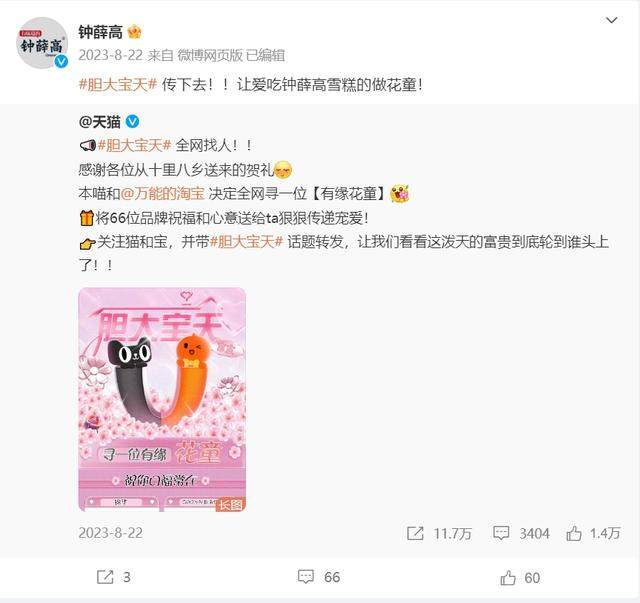Open the #胆大宝天# hashtag in the repost caption
Screen dimensions: 640x603
tap(118, 85)
